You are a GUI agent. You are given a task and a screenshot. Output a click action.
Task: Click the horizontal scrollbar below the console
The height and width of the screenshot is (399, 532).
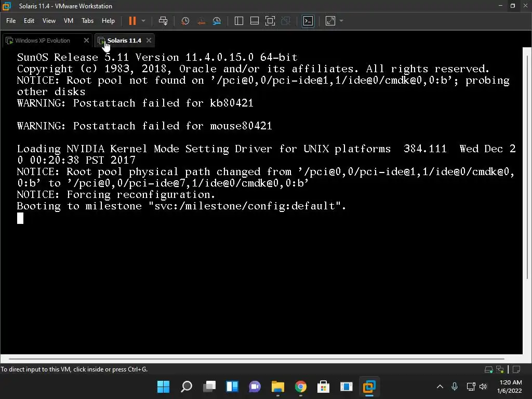[x=256, y=358]
